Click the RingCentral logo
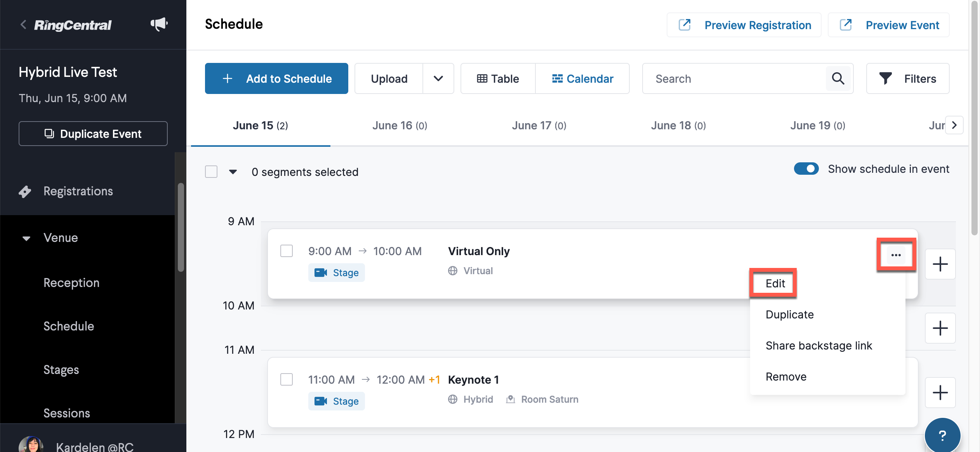Viewport: 980px width, 452px height. coord(73,25)
